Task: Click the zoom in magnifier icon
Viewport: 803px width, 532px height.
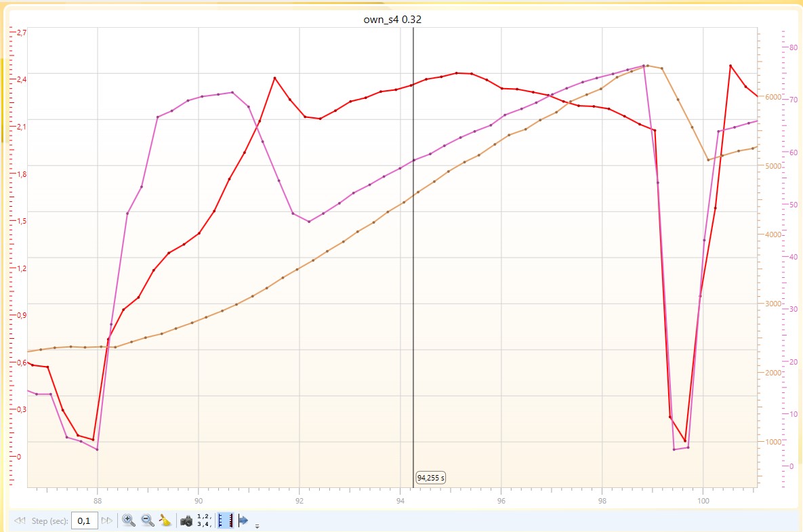Action: click(128, 520)
